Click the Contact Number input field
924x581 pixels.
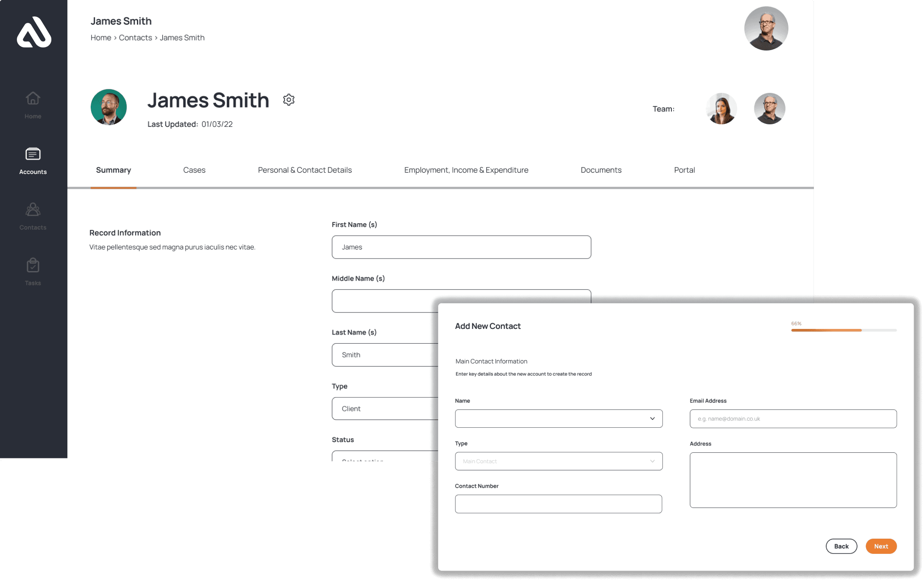coord(558,503)
